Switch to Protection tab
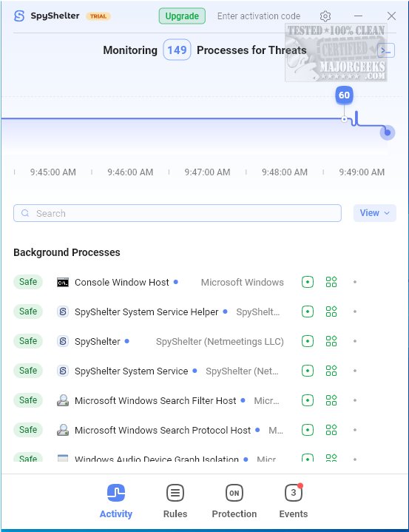This screenshot has height=532, width=409. coord(234,501)
